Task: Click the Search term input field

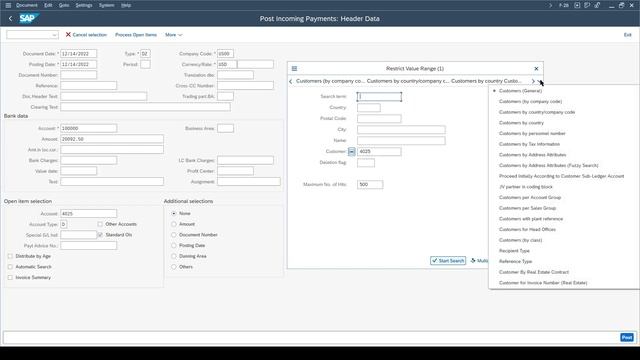Action: pyautogui.click(x=379, y=97)
